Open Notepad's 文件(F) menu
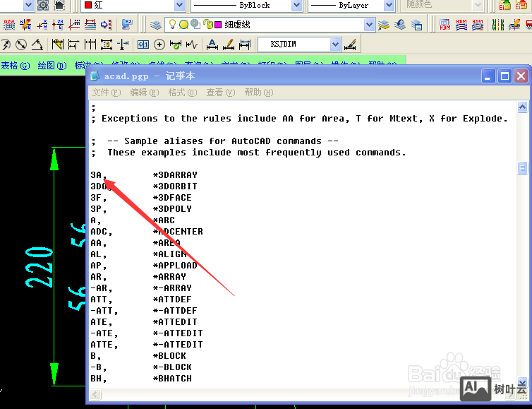 (x=106, y=93)
